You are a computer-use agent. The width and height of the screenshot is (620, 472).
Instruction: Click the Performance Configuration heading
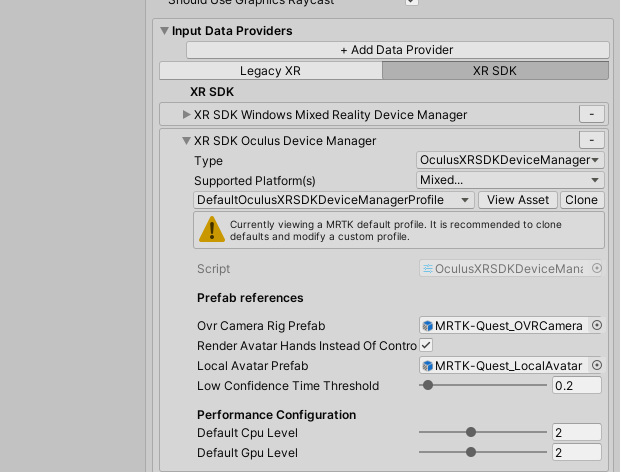point(276,415)
